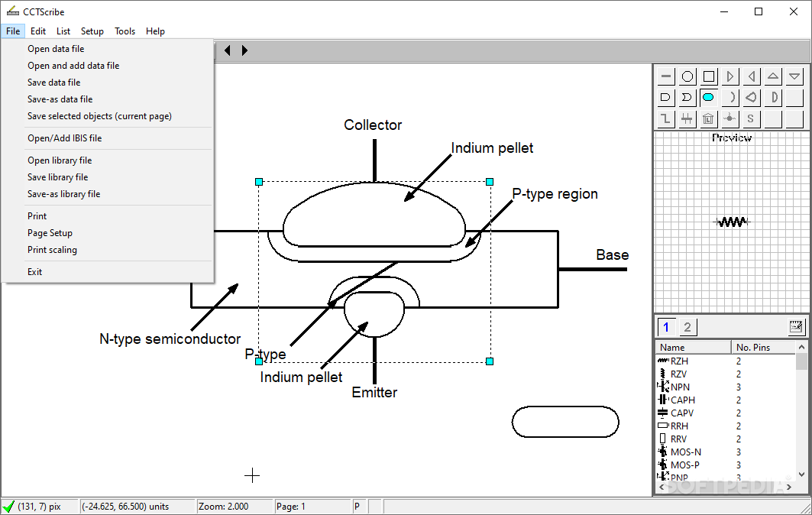This screenshot has height=515, width=812.
Task: Select the RRH component row
Action: pyautogui.click(x=726, y=426)
